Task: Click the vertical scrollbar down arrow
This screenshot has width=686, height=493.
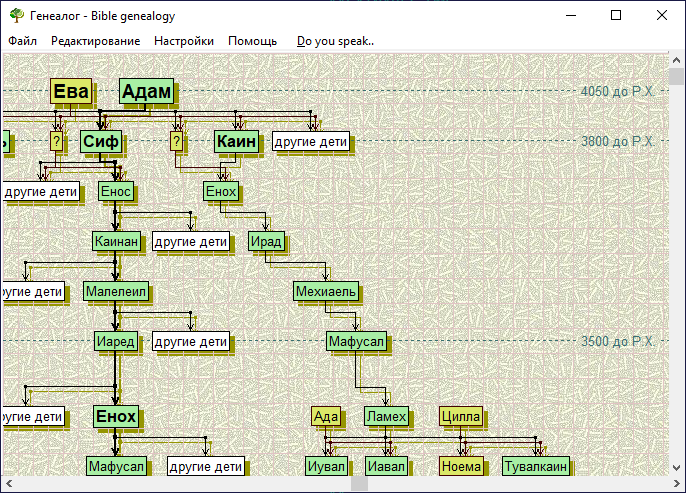Action: [678, 468]
